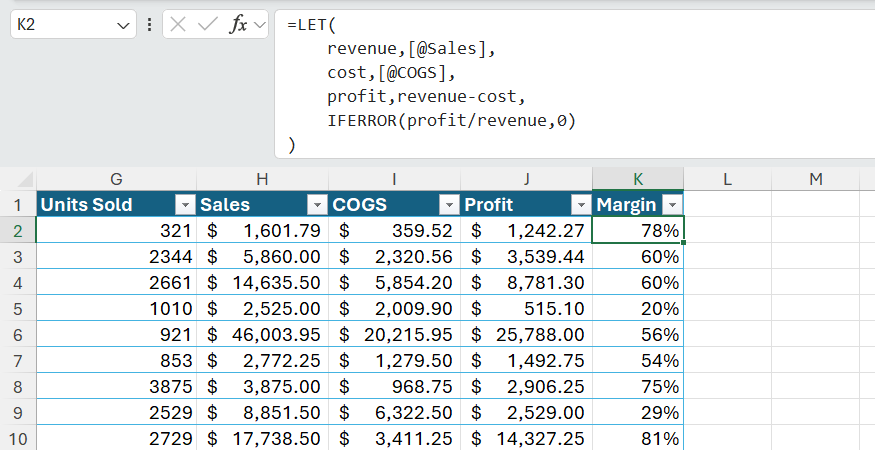Select Units Sold cell with 853

tap(117, 360)
